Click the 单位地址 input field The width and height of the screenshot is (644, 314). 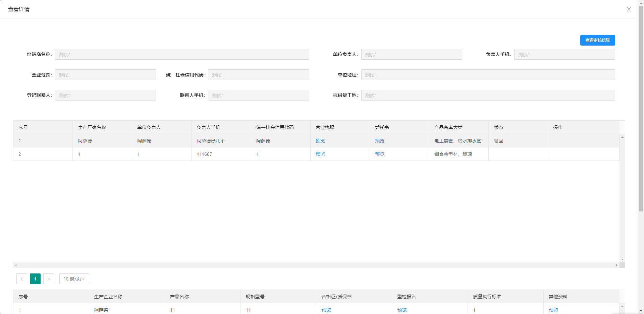[x=488, y=75]
